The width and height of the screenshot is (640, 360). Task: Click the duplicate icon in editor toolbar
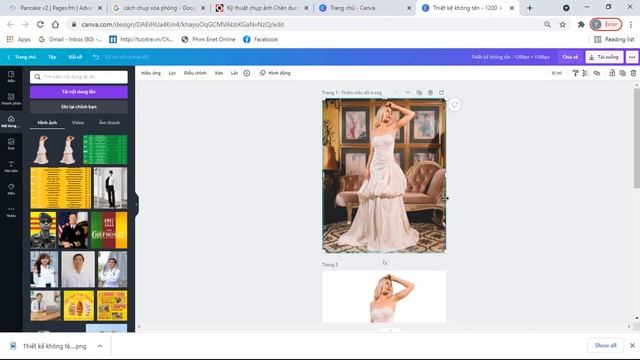tap(622, 73)
